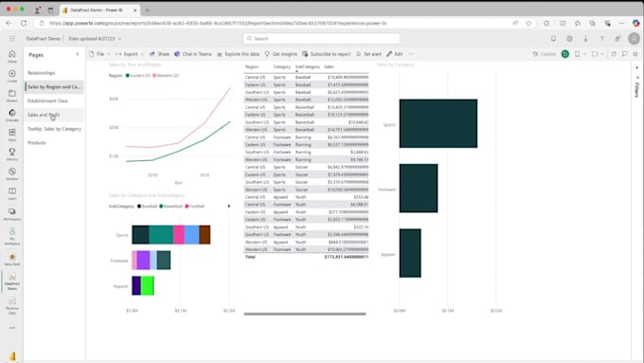
Task: Open DataPract Demo report in sidebar
Action: coord(12,281)
